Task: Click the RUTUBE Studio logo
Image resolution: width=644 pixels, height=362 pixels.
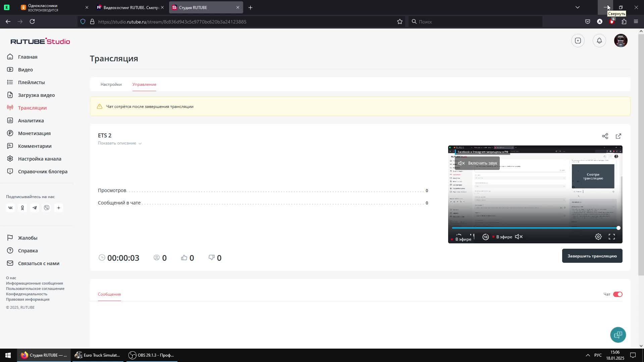Action: tap(40, 41)
